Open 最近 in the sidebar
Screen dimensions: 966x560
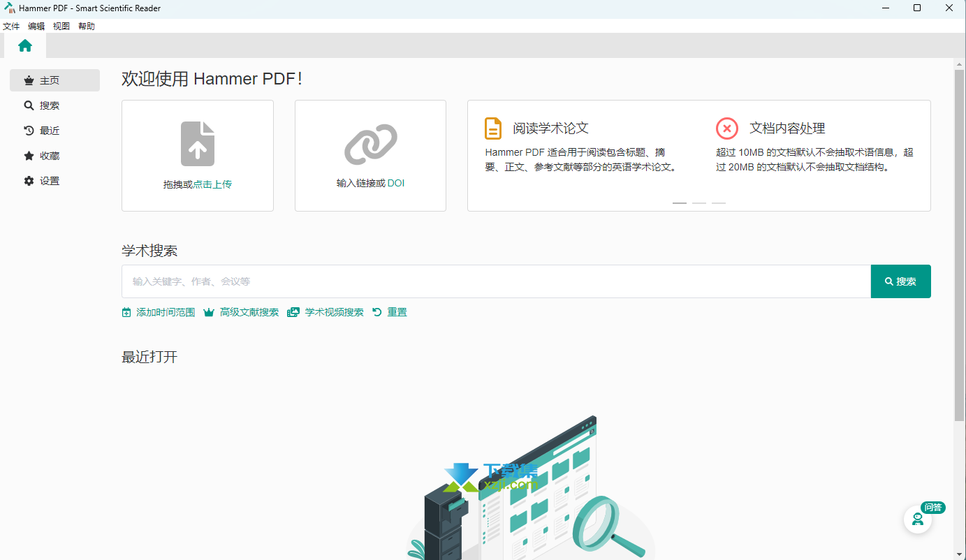point(54,131)
